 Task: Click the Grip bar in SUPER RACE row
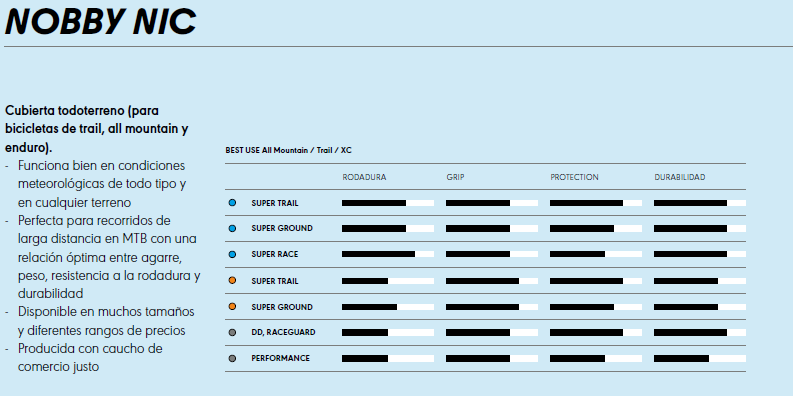click(x=492, y=254)
